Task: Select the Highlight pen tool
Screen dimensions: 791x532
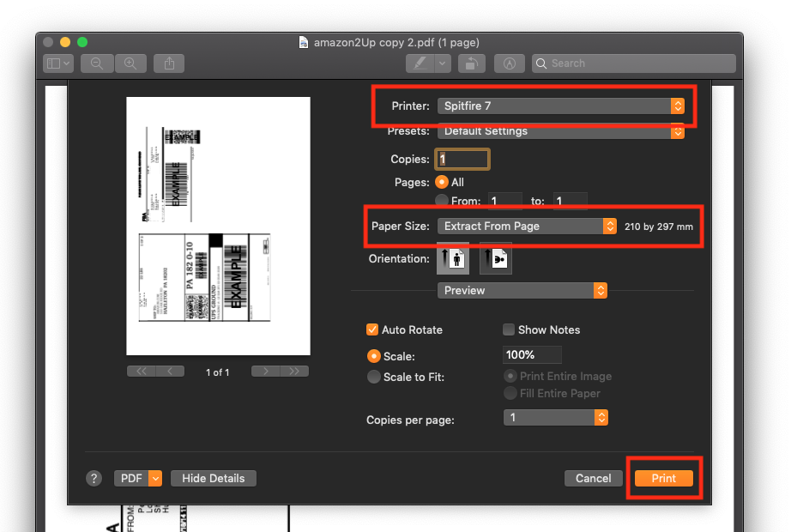Action: pos(420,63)
